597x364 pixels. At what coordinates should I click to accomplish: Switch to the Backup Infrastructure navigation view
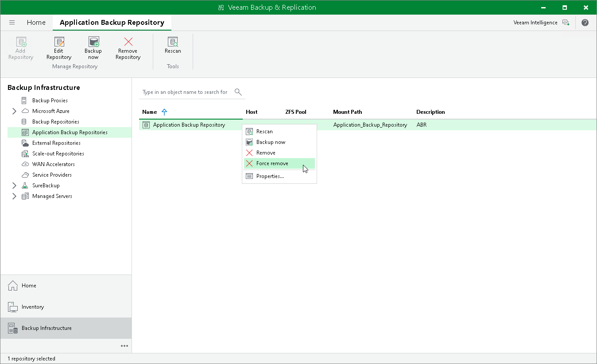[x=66, y=328]
